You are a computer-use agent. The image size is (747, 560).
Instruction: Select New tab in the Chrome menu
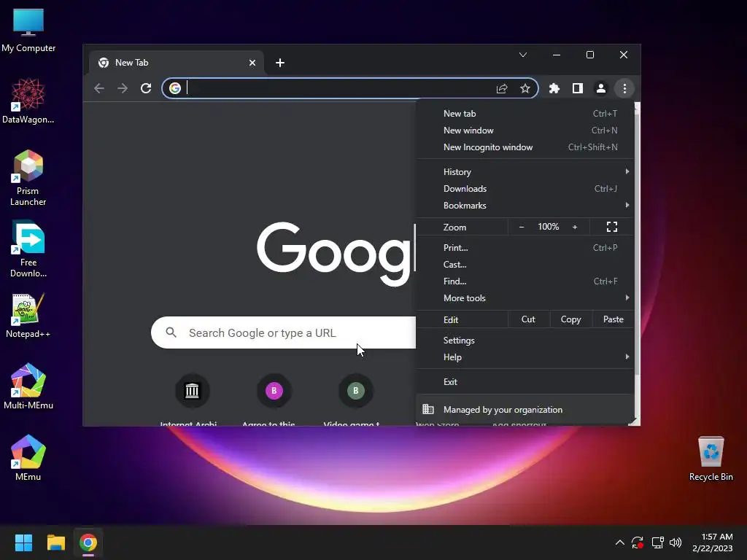[525, 113]
